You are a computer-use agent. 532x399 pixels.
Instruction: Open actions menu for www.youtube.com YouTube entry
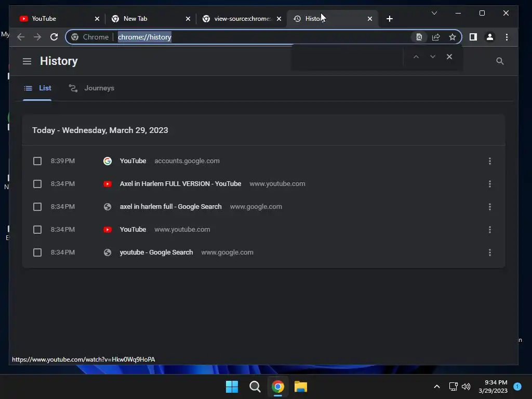489,230
